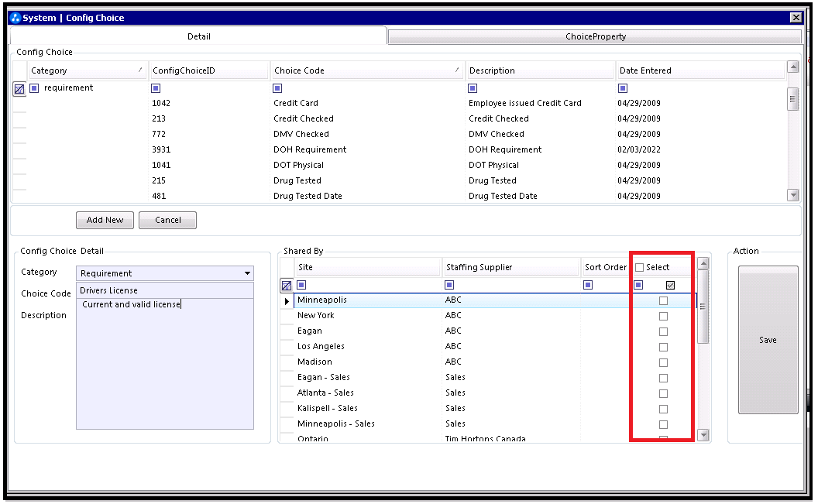Sort by the Date Entered column header
Image resolution: width=818 pixels, height=504 pixels.
700,70
